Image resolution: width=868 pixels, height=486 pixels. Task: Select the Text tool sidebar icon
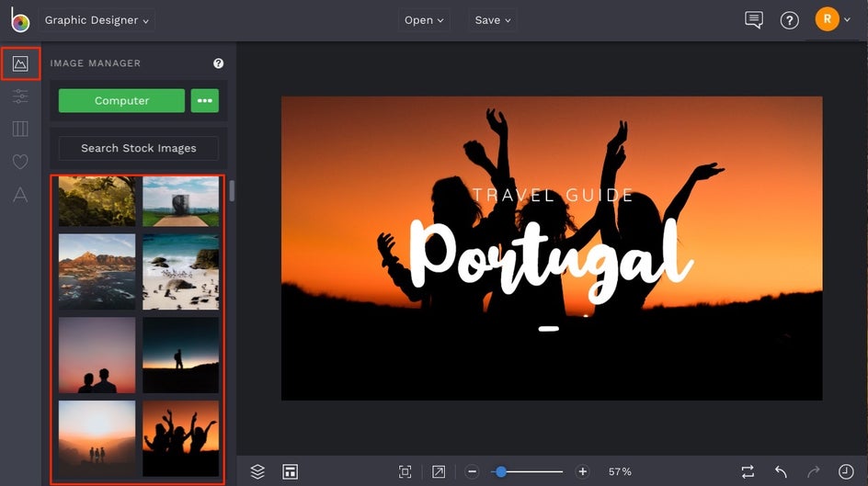20,194
